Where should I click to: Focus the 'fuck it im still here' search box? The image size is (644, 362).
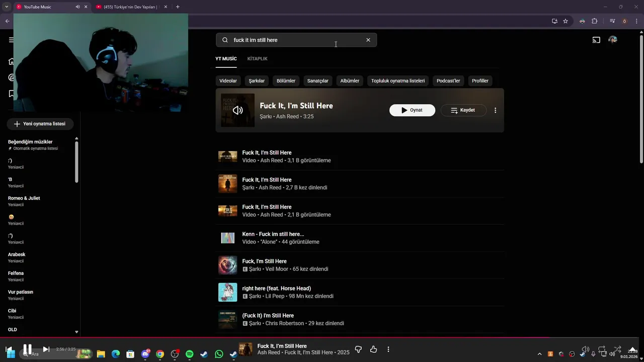[x=296, y=40]
